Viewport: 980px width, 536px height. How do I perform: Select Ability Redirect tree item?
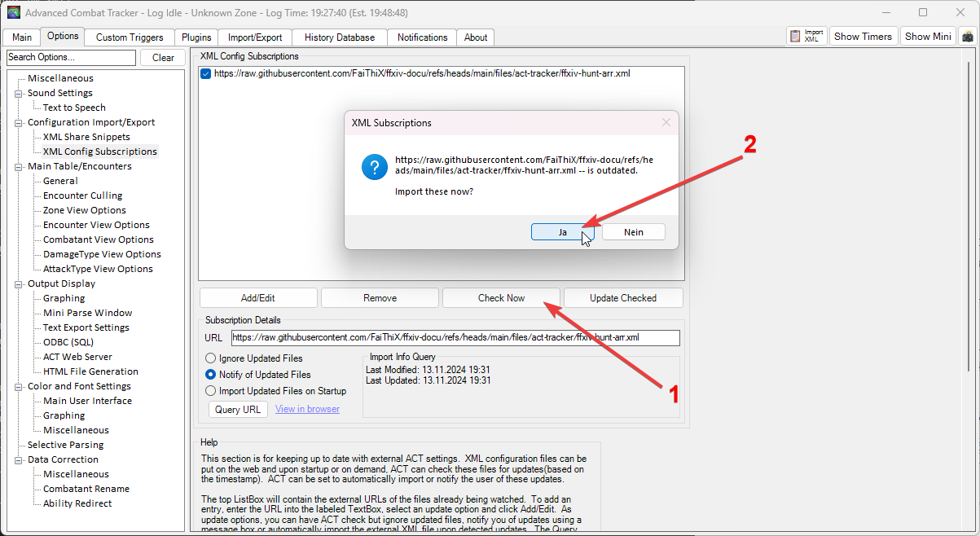point(77,503)
